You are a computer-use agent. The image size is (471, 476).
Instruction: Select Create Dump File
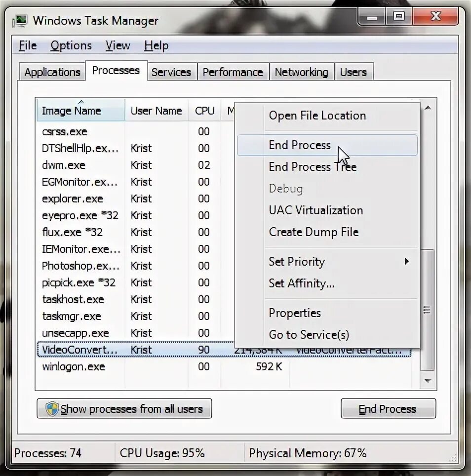327,232
